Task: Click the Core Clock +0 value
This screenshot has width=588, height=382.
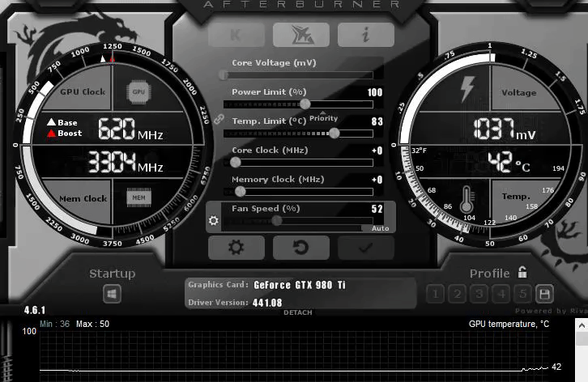Action: pyautogui.click(x=377, y=151)
